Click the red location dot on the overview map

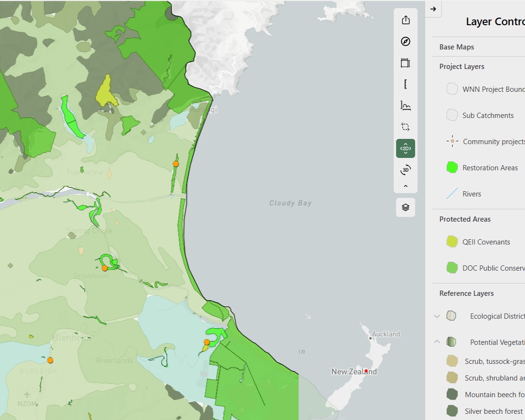click(366, 371)
